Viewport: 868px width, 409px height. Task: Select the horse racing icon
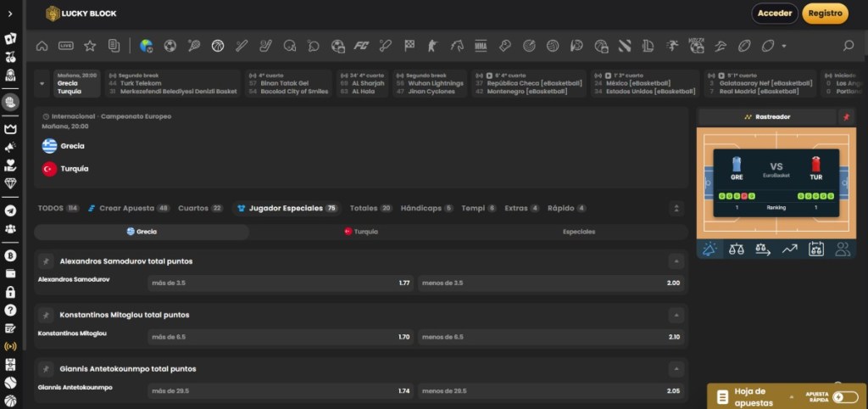457,46
